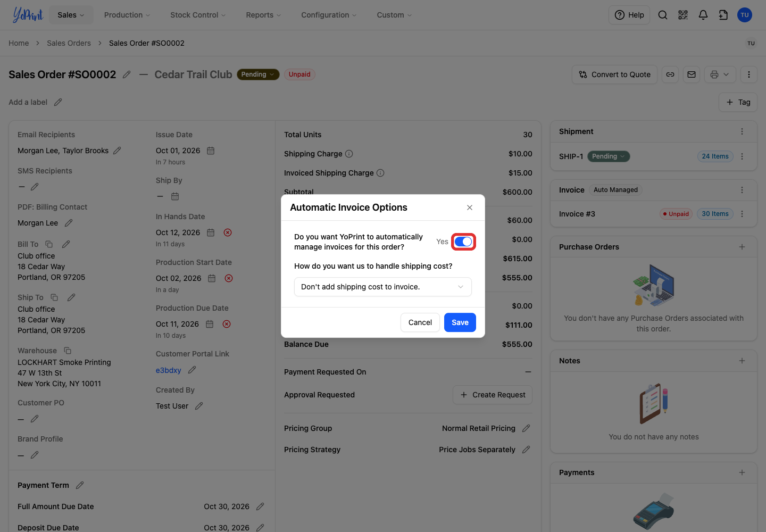
Task: Change SHIP-1 Pending status dropdown
Action: point(609,156)
